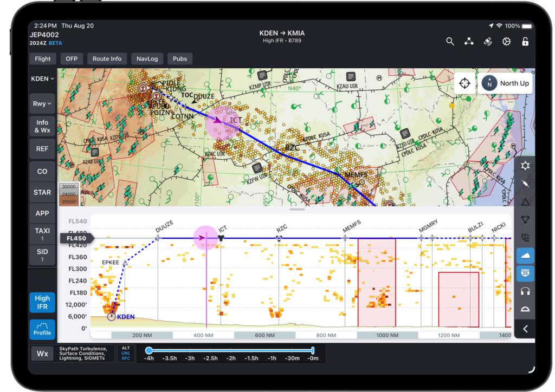This screenshot has height=392, width=555.
Task: Toggle the vertical Profile view button
Action: 42,329
